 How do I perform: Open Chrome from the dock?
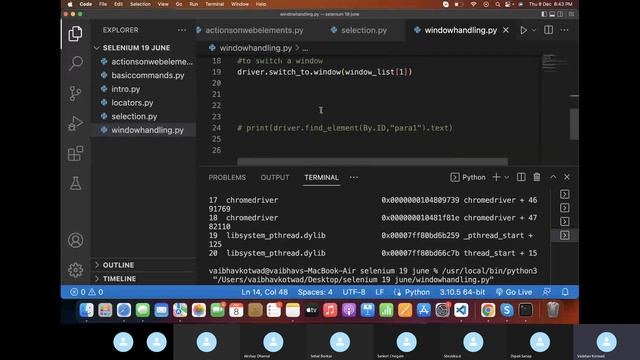(488, 310)
